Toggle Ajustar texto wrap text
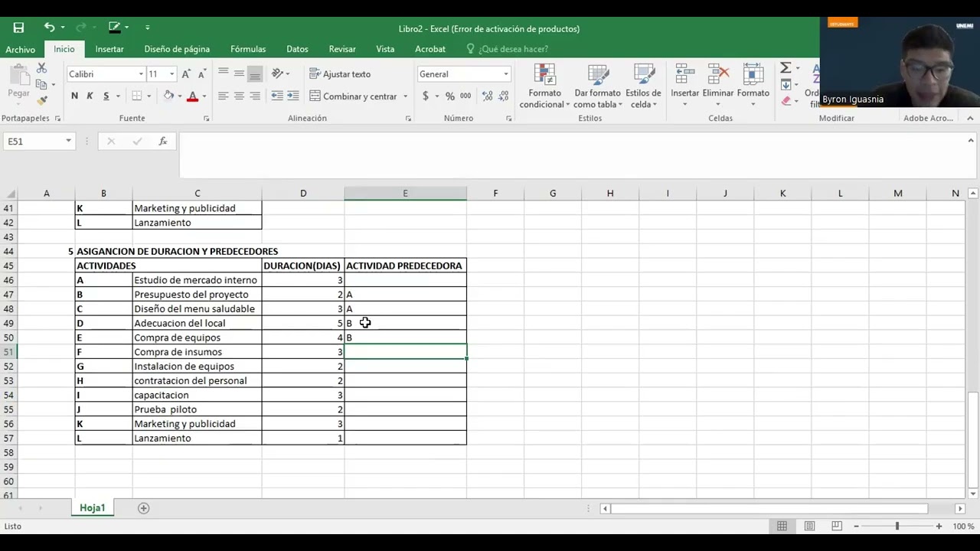980x551 pixels. click(x=340, y=74)
